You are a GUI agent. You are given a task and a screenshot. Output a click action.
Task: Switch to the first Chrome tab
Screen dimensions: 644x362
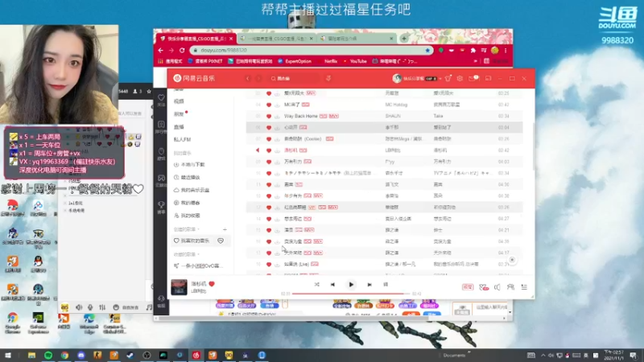point(195,38)
